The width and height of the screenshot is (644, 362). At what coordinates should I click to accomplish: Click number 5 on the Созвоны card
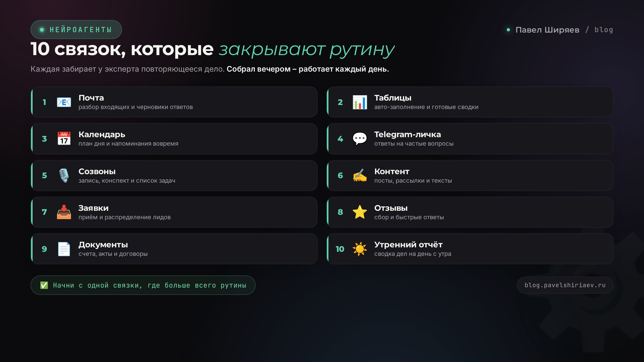point(44,175)
